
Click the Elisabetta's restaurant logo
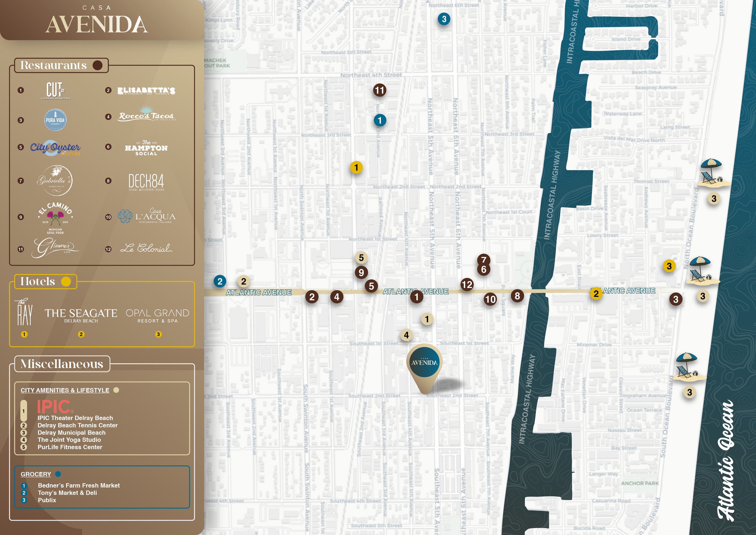146,91
